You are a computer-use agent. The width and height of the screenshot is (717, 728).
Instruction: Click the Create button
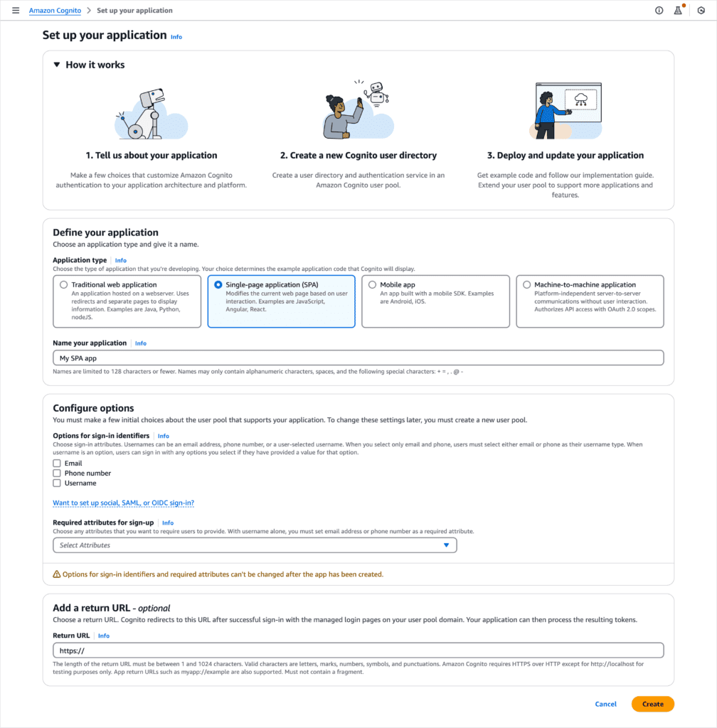pyautogui.click(x=652, y=704)
